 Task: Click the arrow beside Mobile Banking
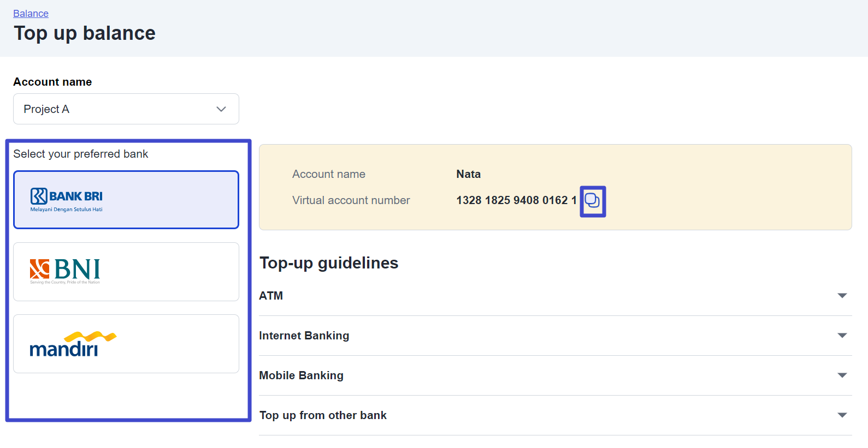[x=842, y=375]
